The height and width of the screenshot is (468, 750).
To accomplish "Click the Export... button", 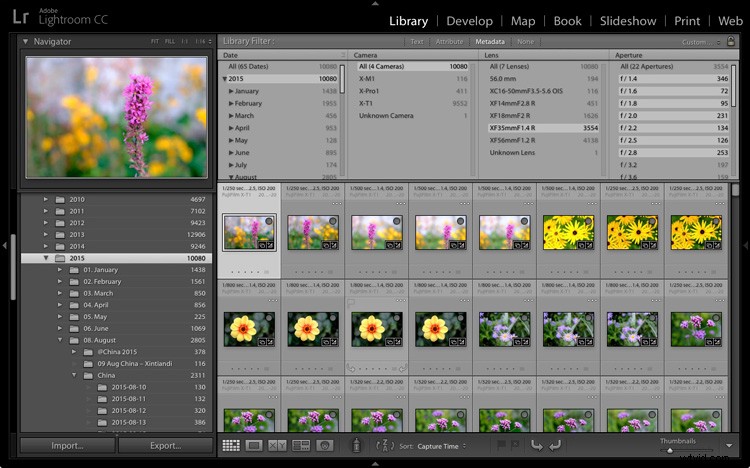I will (x=165, y=446).
